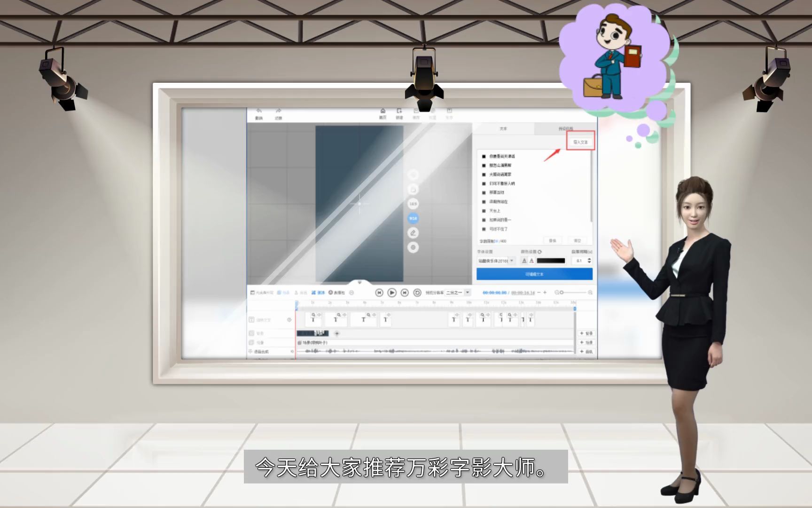Click the clock icon on text track header
This screenshot has height=508, width=812.
click(x=289, y=320)
